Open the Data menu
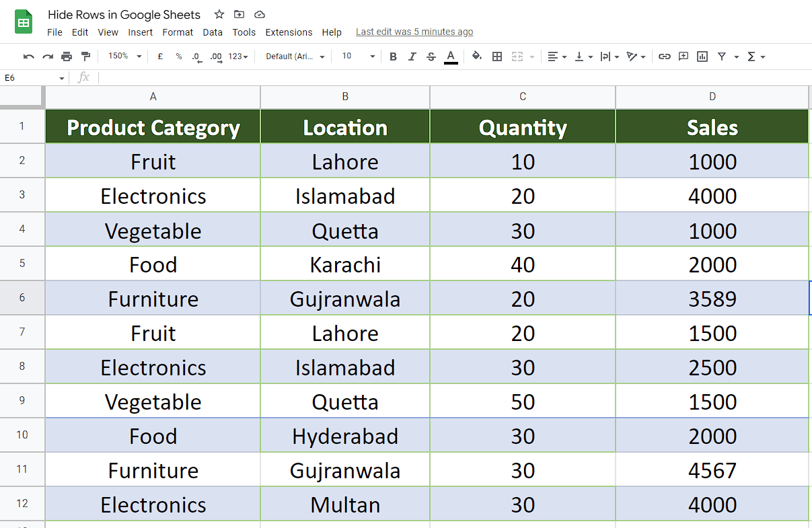Viewport: 812px width, 528px height. pyautogui.click(x=213, y=32)
